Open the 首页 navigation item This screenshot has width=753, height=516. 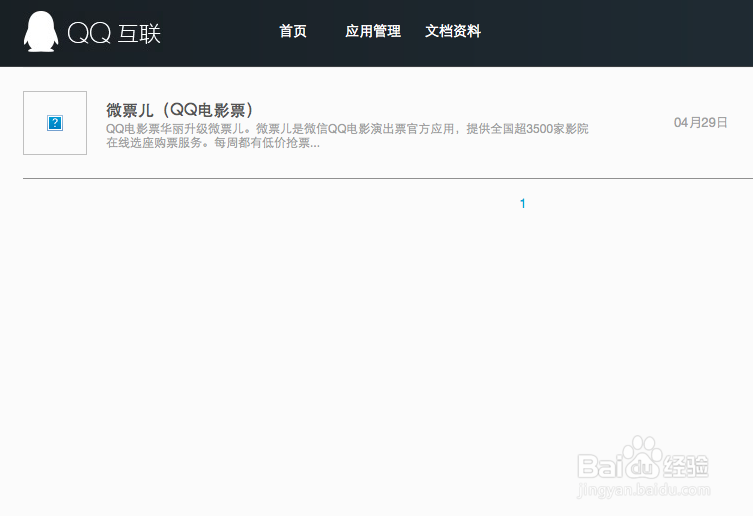(x=293, y=31)
